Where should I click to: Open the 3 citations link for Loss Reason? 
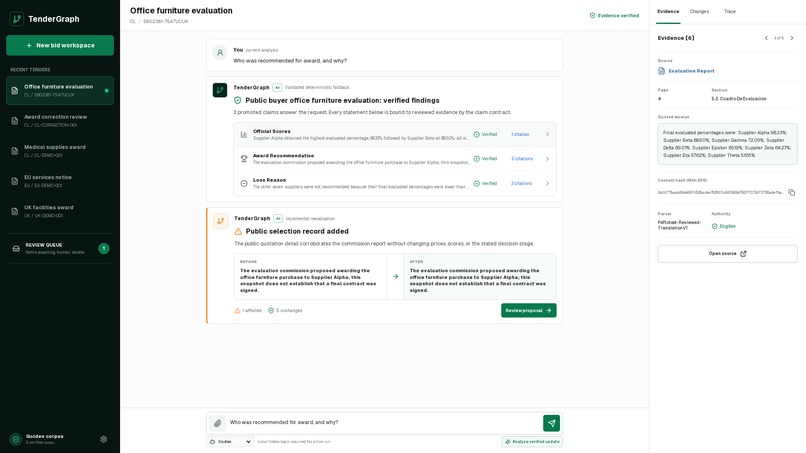pos(522,184)
